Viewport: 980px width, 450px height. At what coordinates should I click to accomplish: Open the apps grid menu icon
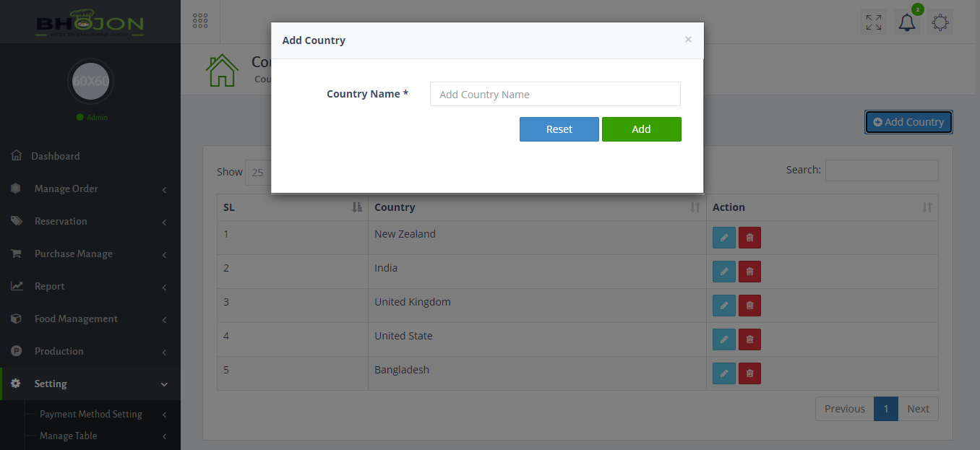tap(200, 21)
